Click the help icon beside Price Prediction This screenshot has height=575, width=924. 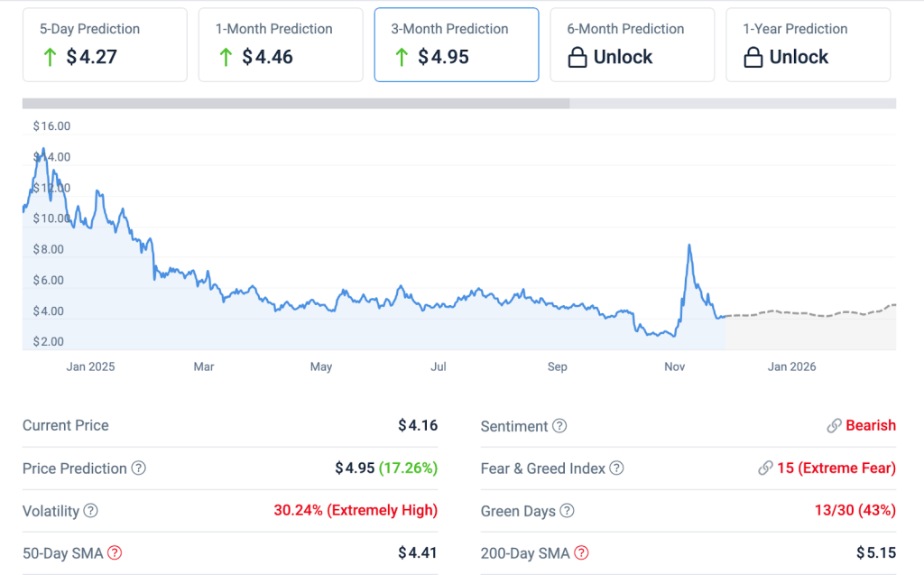(138, 468)
